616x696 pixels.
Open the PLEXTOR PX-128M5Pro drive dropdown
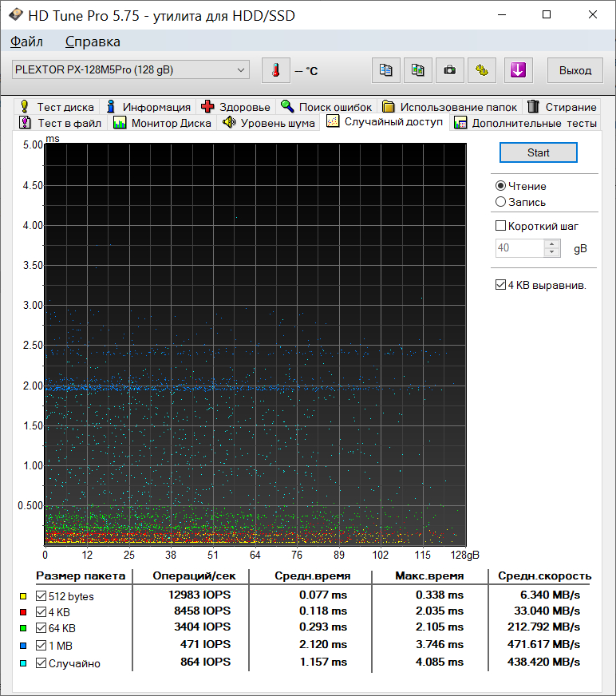tap(131, 69)
